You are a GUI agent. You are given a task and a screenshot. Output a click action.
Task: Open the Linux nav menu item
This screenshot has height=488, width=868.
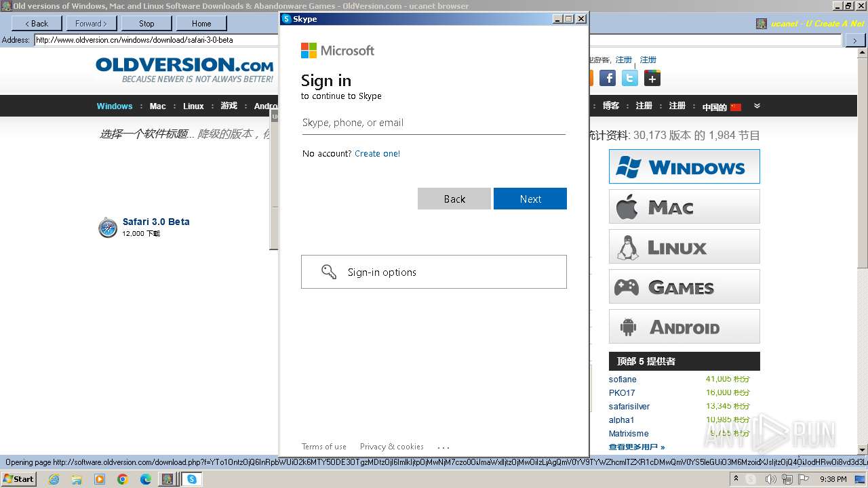coord(193,106)
